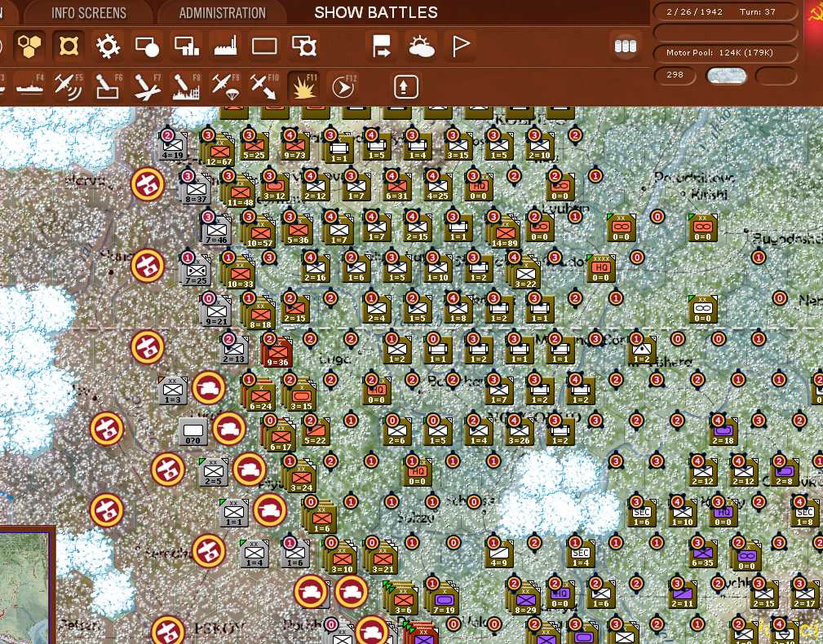The height and width of the screenshot is (644, 823).
Task: Select the German unit labeled 8=37
Action: [x=195, y=189]
